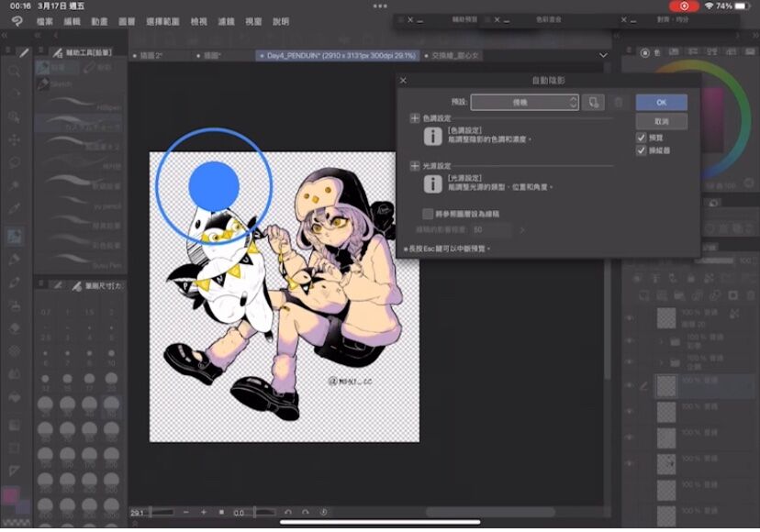Switch to the Day4_PENDUIN canvas tab

tap(338, 56)
